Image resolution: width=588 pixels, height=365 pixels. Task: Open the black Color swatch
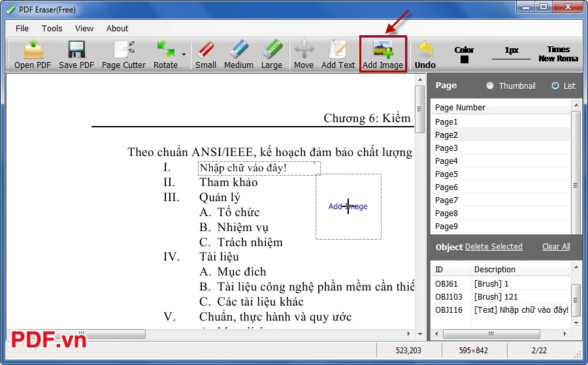click(465, 59)
